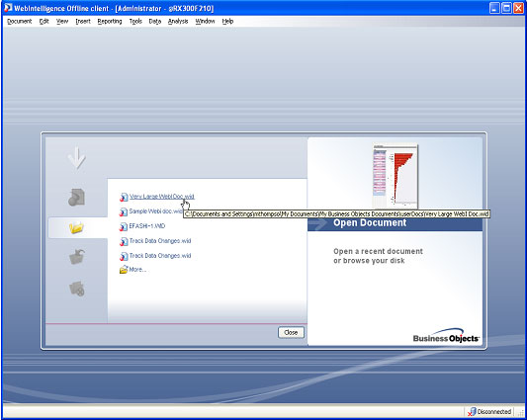Open the View menu
This screenshot has height=420, width=527.
click(62, 21)
